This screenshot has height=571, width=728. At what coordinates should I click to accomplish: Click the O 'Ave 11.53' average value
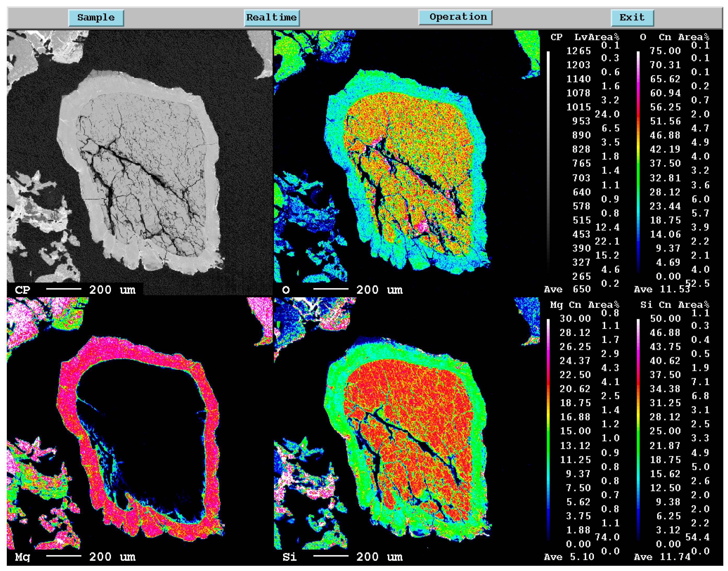[x=662, y=289]
